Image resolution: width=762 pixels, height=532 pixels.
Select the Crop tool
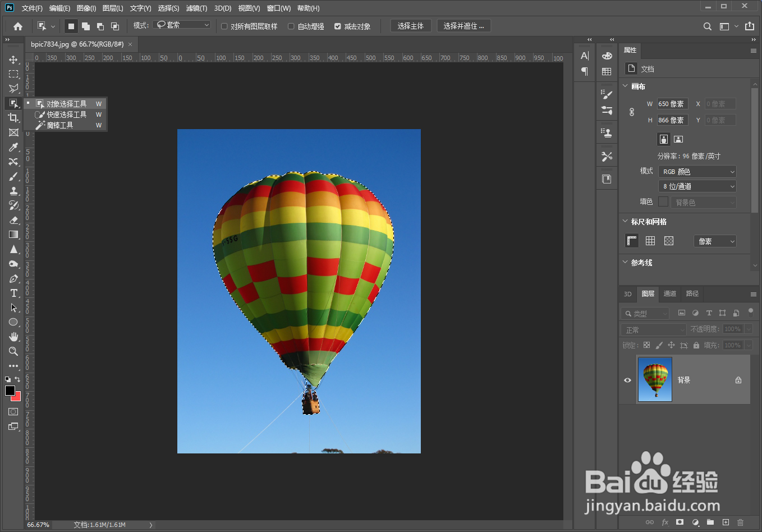pyautogui.click(x=13, y=118)
